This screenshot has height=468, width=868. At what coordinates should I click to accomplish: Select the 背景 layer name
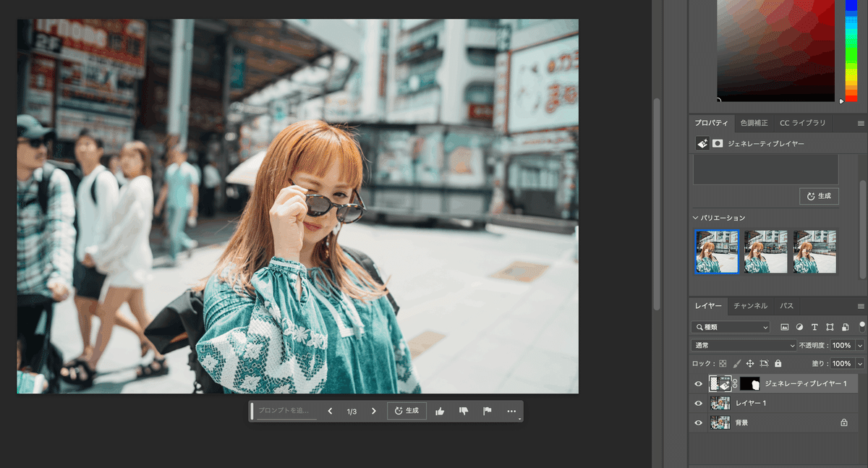tap(742, 422)
